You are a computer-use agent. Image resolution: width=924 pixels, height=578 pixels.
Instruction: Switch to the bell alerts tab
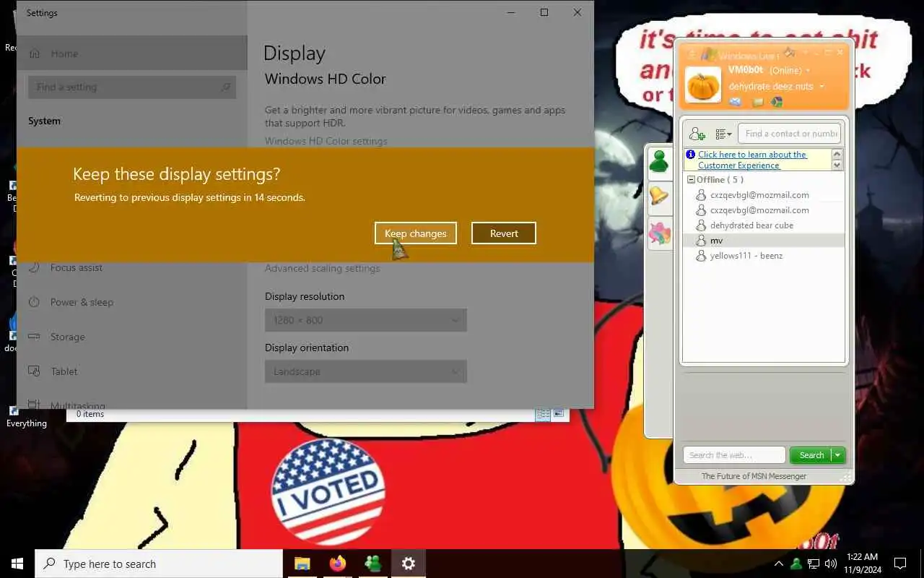coord(659,196)
